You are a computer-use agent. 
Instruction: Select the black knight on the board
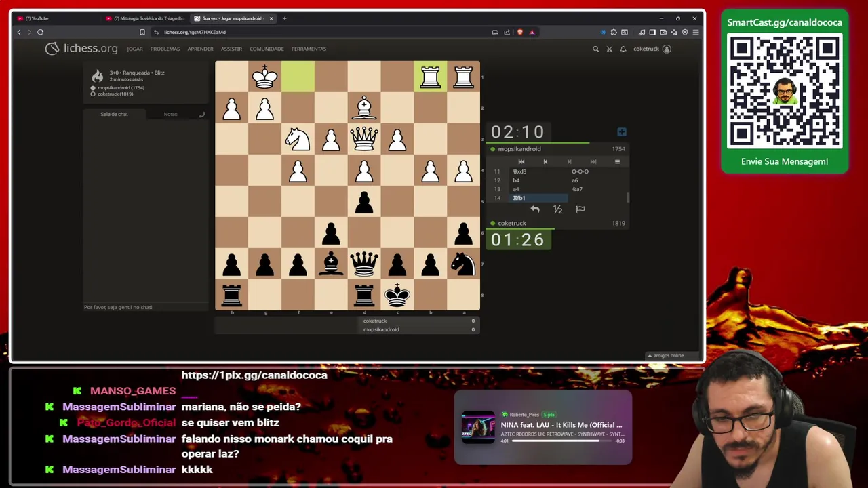click(x=463, y=264)
